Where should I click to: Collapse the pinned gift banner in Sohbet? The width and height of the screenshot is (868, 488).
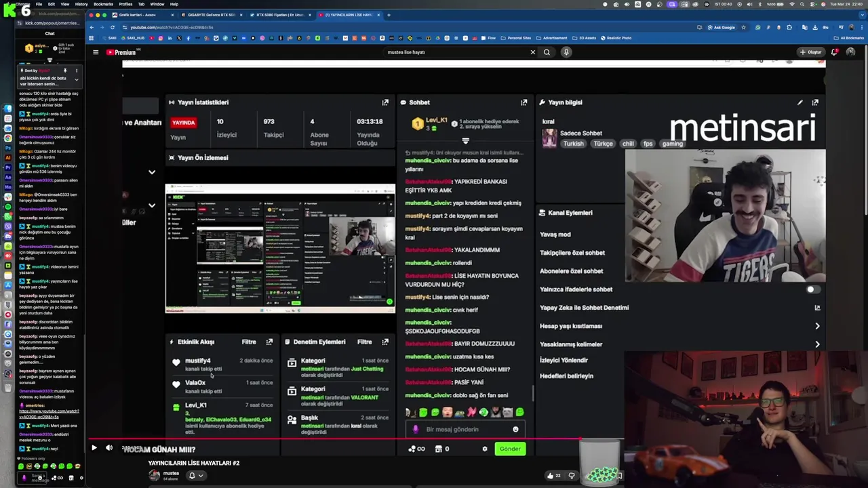pos(465,141)
